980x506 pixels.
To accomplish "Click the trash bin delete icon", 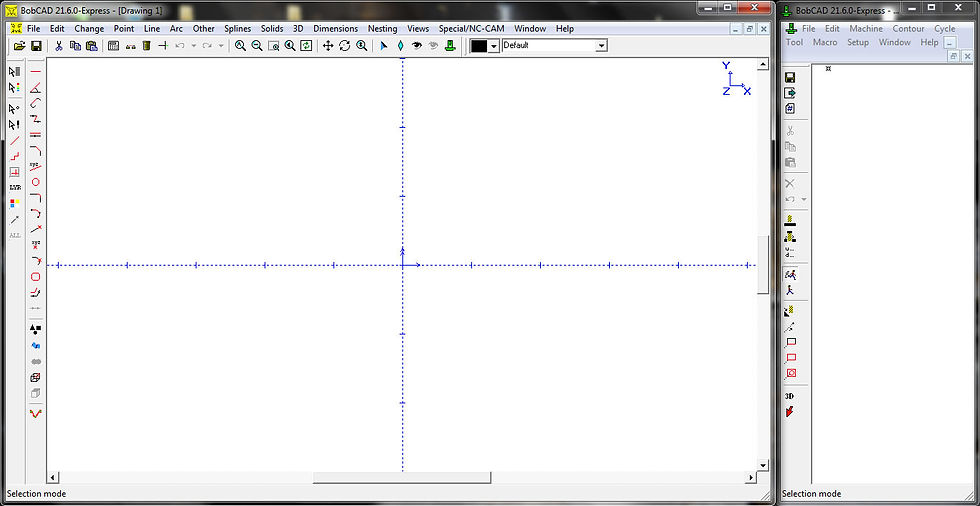I will [146, 46].
